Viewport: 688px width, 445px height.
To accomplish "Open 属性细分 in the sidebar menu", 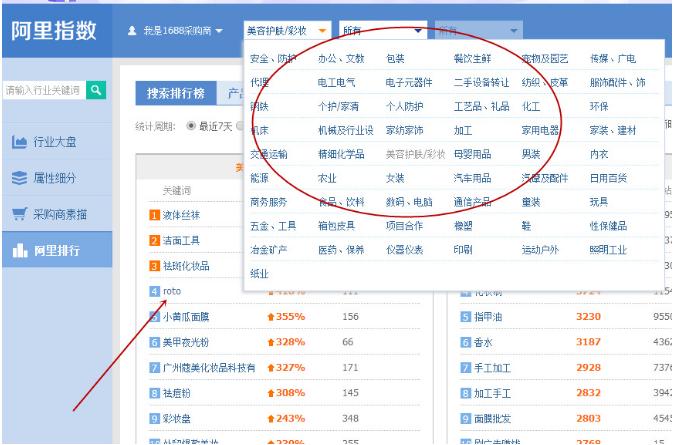I will pyautogui.click(x=57, y=178).
